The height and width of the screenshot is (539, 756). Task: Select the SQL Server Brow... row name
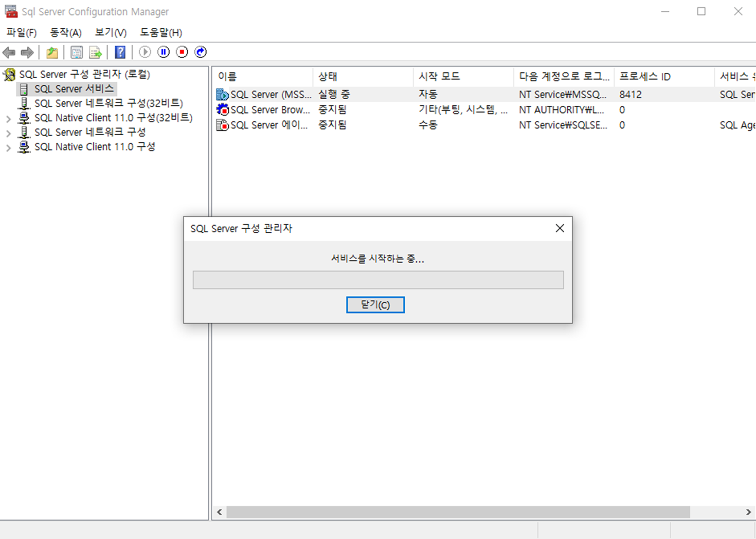(x=271, y=109)
